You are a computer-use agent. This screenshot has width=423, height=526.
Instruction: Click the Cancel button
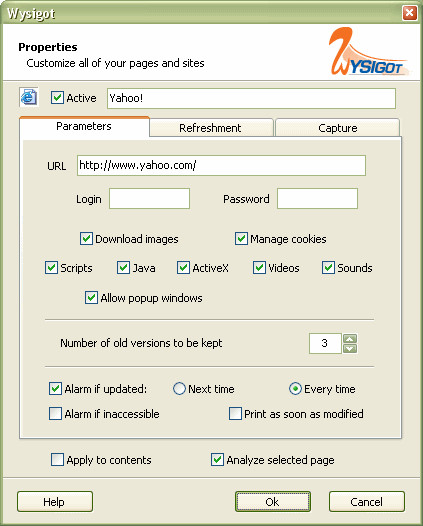[x=367, y=502]
